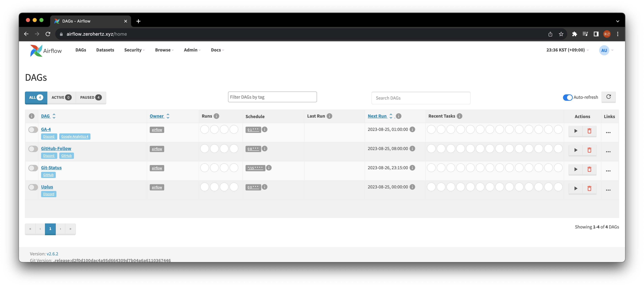Click schedule info icon for GA-4

click(x=265, y=129)
